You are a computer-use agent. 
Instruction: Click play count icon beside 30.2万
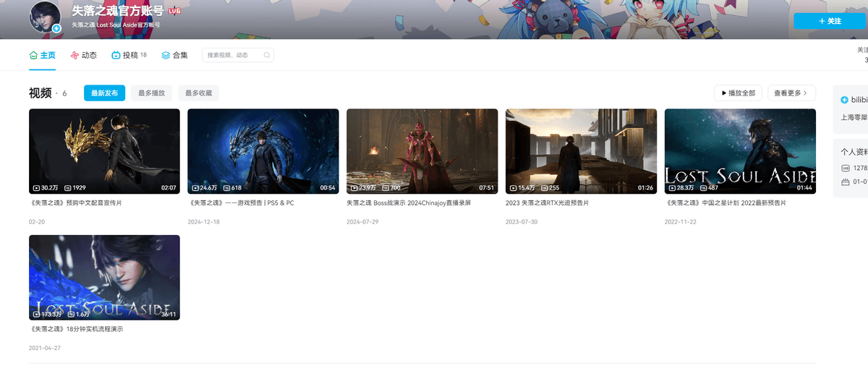(x=37, y=188)
